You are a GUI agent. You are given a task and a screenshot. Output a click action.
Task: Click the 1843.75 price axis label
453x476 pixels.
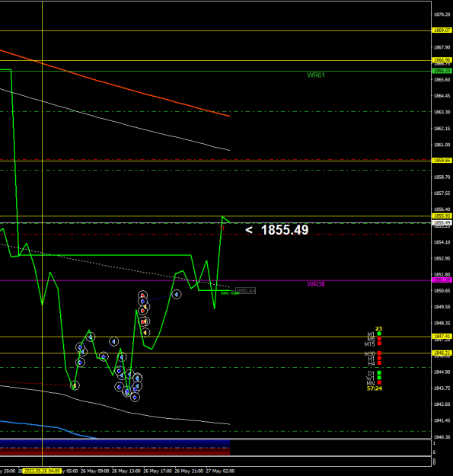(x=442, y=388)
